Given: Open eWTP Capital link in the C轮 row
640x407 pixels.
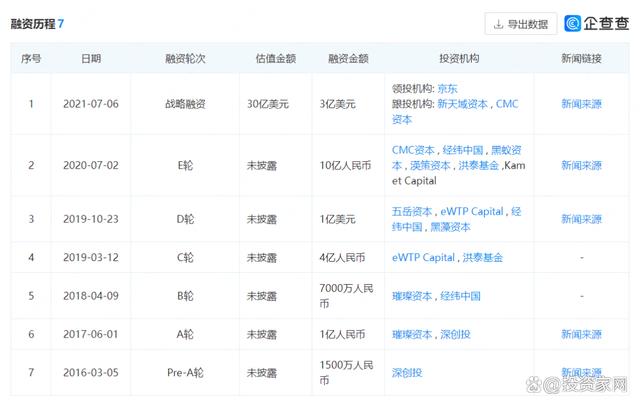Looking at the screenshot, I should tap(423, 258).
